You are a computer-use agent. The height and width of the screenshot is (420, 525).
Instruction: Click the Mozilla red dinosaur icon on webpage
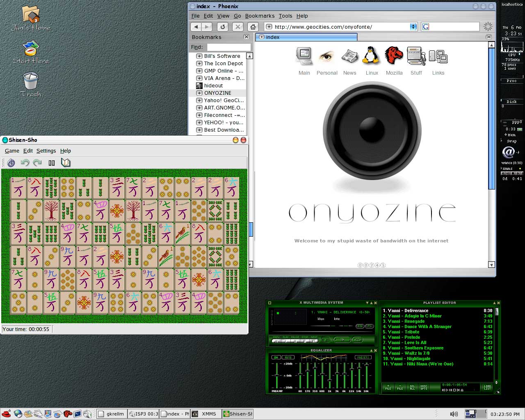(x=394, y=55)
